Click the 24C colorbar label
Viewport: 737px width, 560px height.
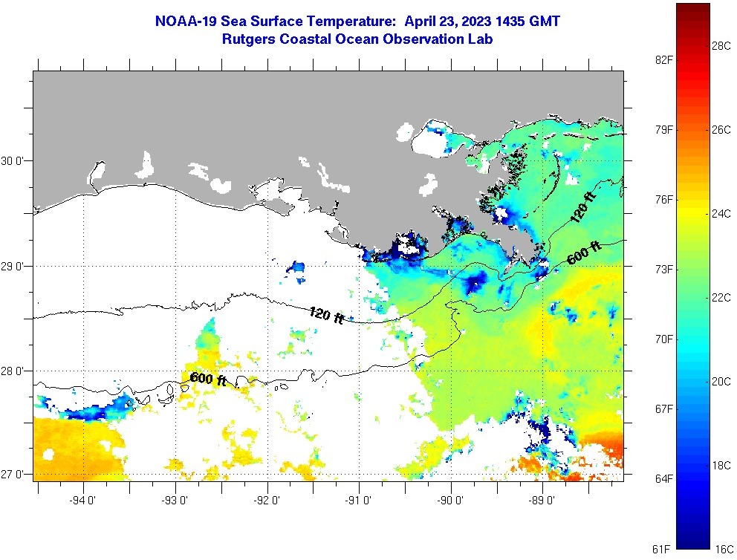tap(721, 214)
